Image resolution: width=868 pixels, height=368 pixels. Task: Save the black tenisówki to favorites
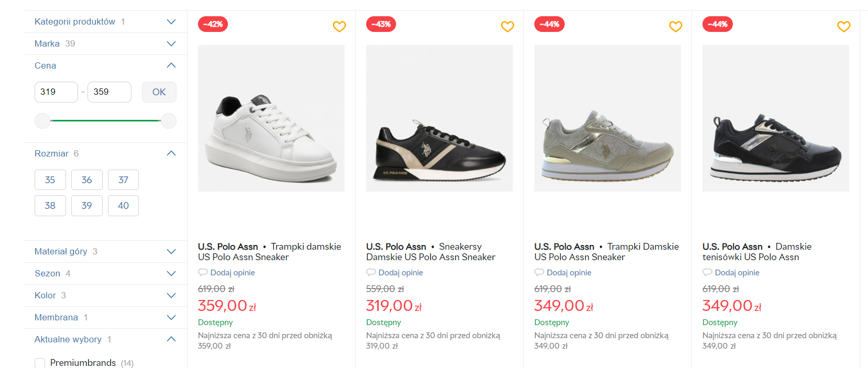click(x=844, y=26)
